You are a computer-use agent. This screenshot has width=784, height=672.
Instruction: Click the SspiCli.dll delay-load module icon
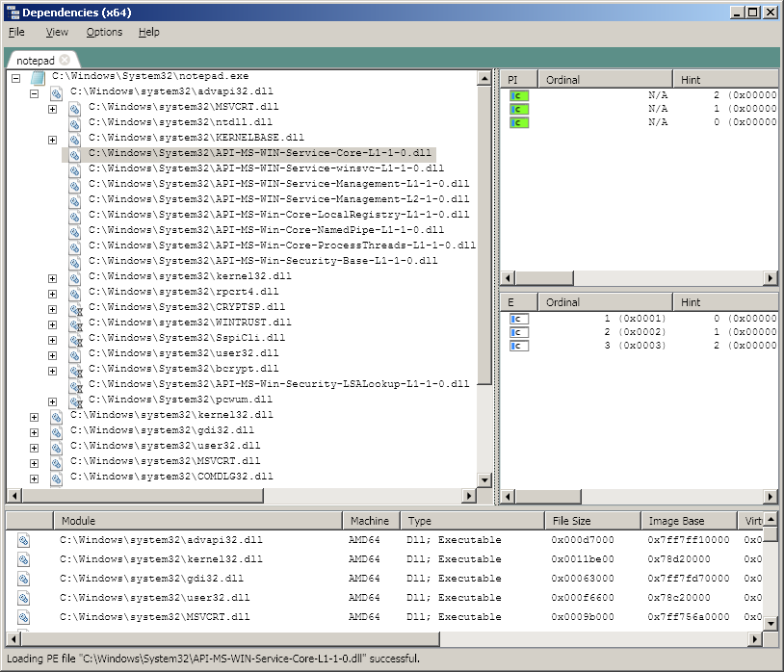(75, 340)
